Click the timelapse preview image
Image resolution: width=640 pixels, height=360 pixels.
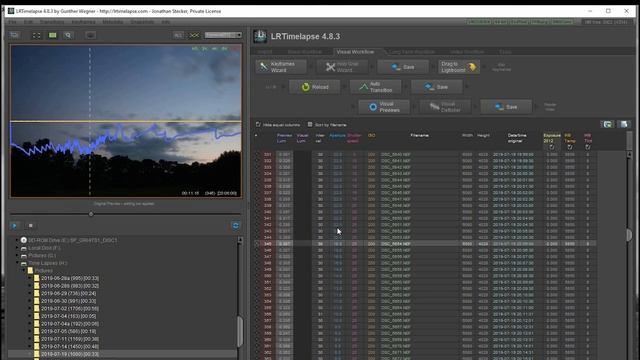tap(126, 121)
